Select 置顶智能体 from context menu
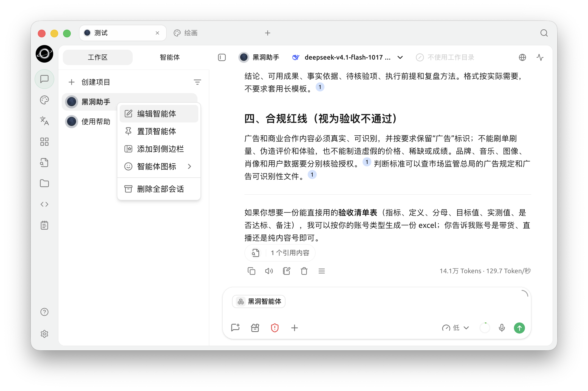 click(159, 131)
